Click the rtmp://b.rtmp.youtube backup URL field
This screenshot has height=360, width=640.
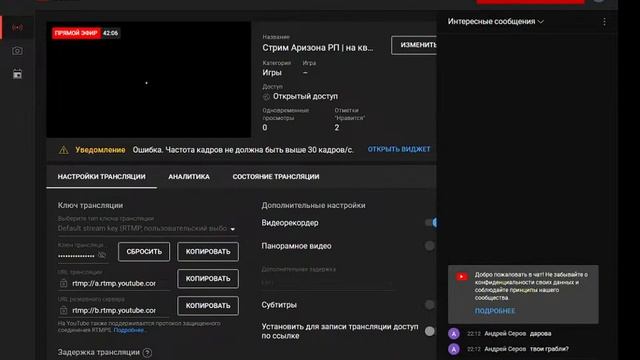[x=114, y=311]
